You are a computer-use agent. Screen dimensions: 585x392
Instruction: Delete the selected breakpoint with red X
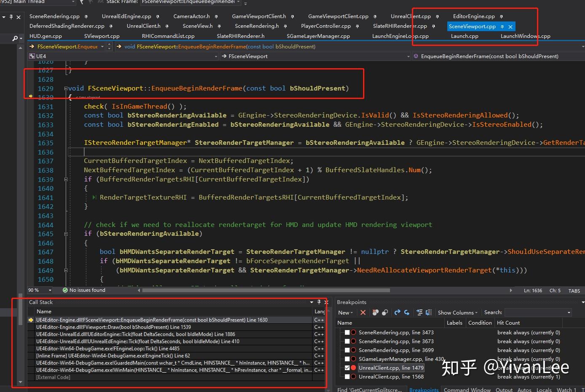coord(363,312)
